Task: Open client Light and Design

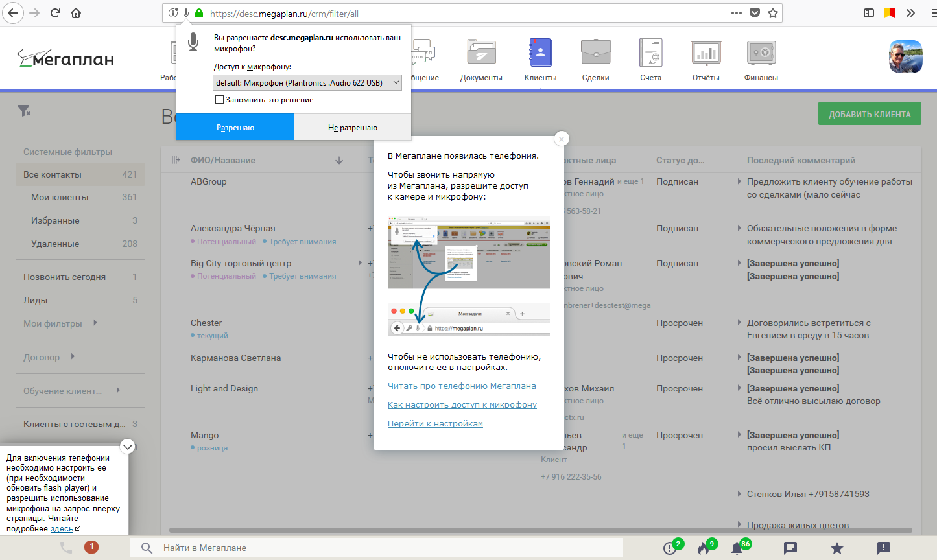Action: point(224,388)
